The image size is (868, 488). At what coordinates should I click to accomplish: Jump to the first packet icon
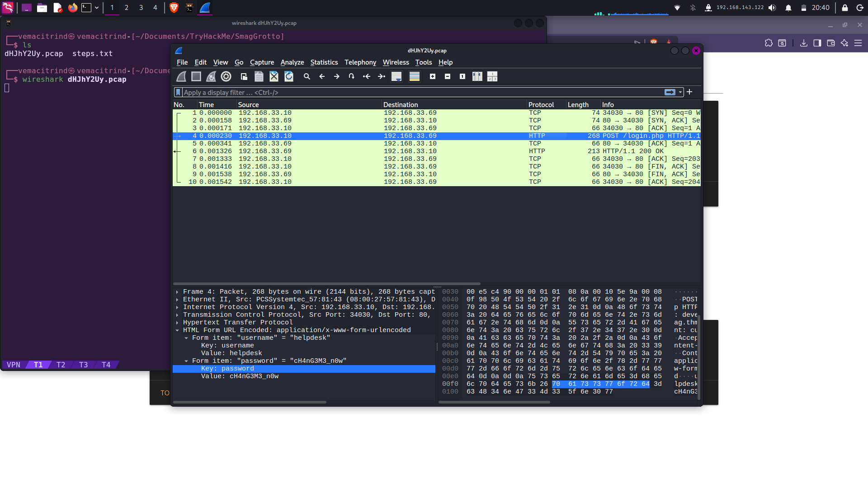[367, 76]
